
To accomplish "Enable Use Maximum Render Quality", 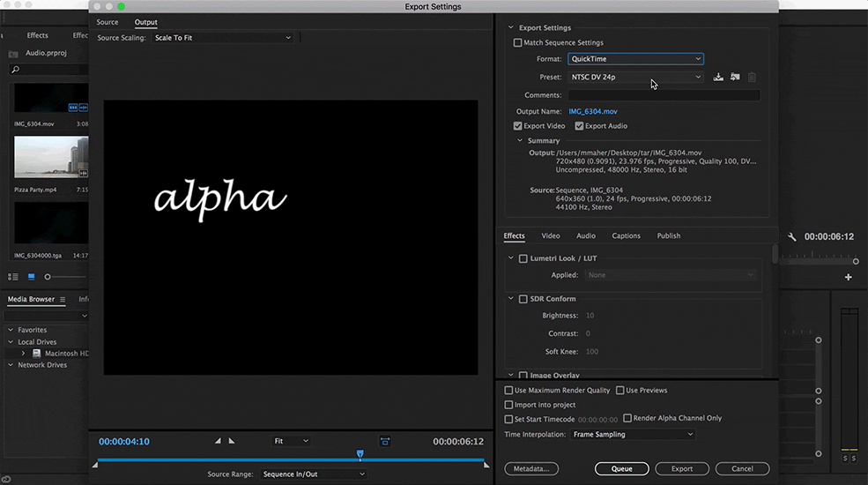I will (508, 391).
